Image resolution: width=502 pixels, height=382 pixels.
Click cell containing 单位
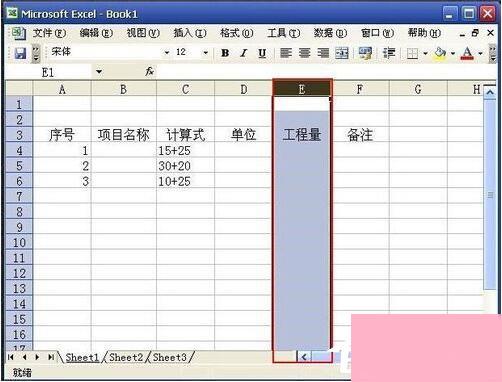point(244,135)
